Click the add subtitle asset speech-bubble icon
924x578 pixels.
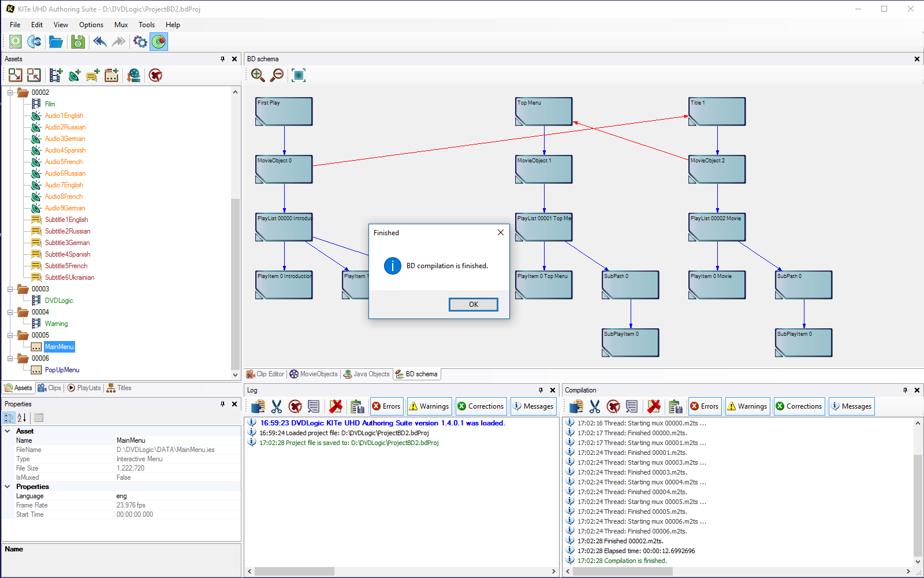click(x=92, y=75)
